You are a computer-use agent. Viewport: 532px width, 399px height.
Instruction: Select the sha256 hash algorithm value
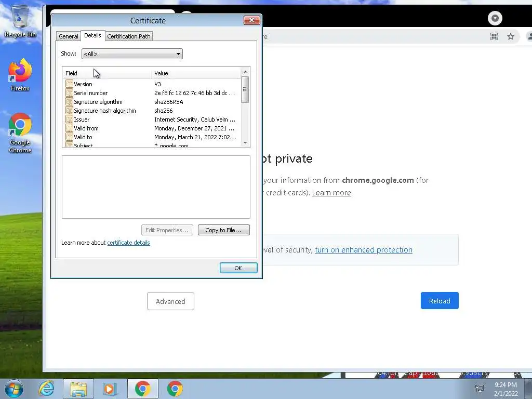164,111
